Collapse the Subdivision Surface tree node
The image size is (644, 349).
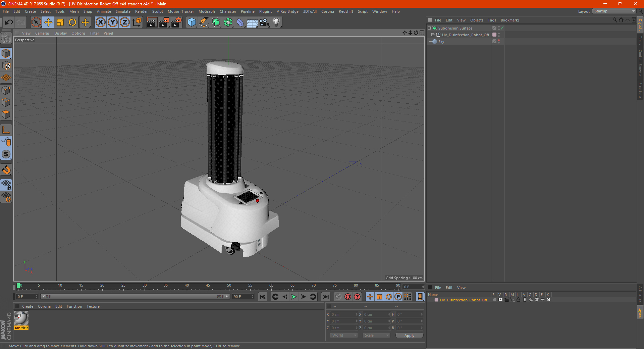(x=429, y=28)
